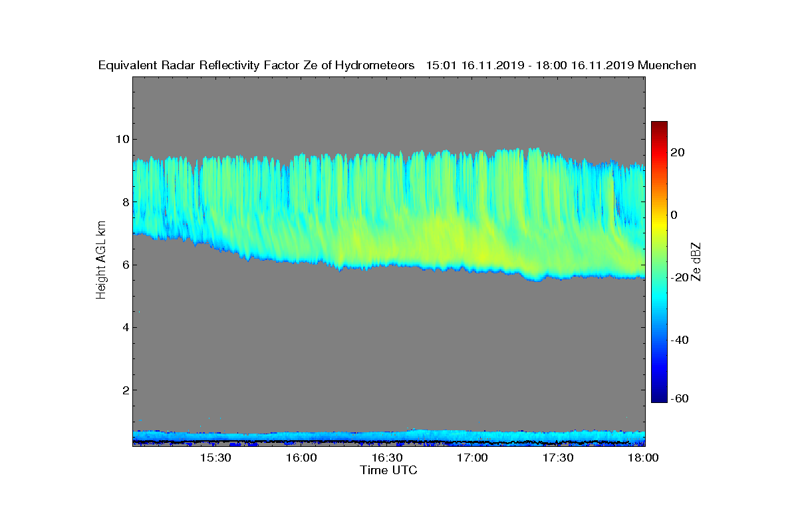Click the colorbar value 0

(x=674, y=215)
